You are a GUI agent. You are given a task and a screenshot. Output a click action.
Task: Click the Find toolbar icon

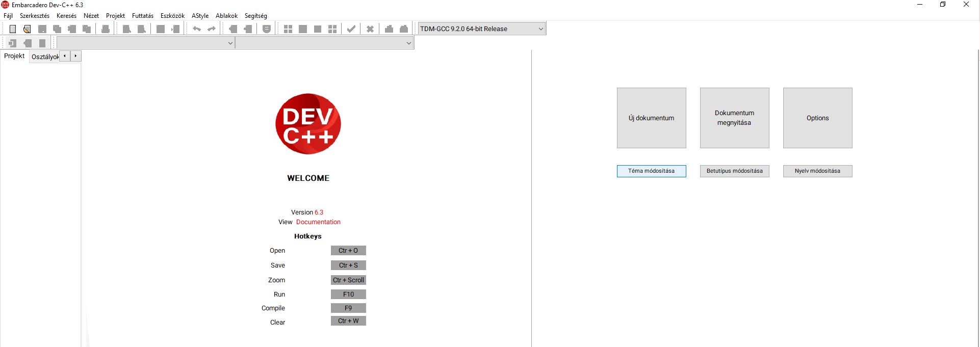point(126,29)
